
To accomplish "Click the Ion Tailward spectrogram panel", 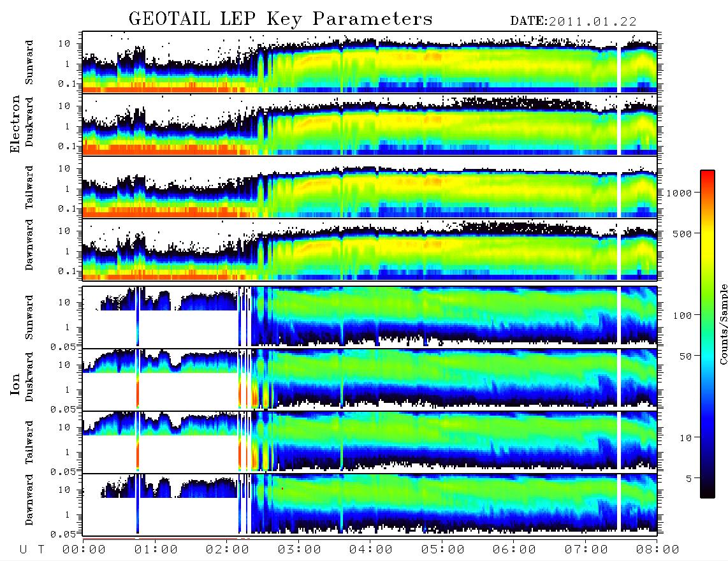I will [370, 442].
